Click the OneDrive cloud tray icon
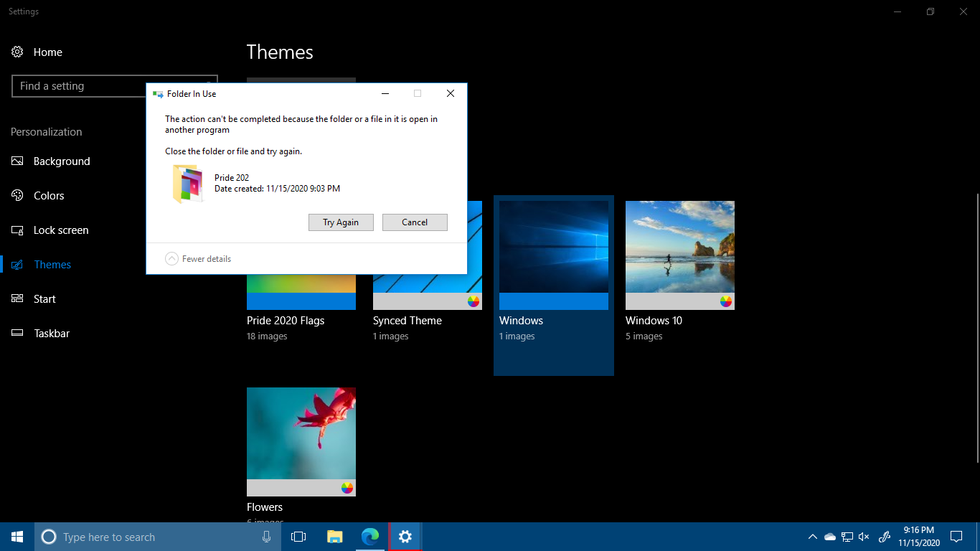 pos(830,537)
